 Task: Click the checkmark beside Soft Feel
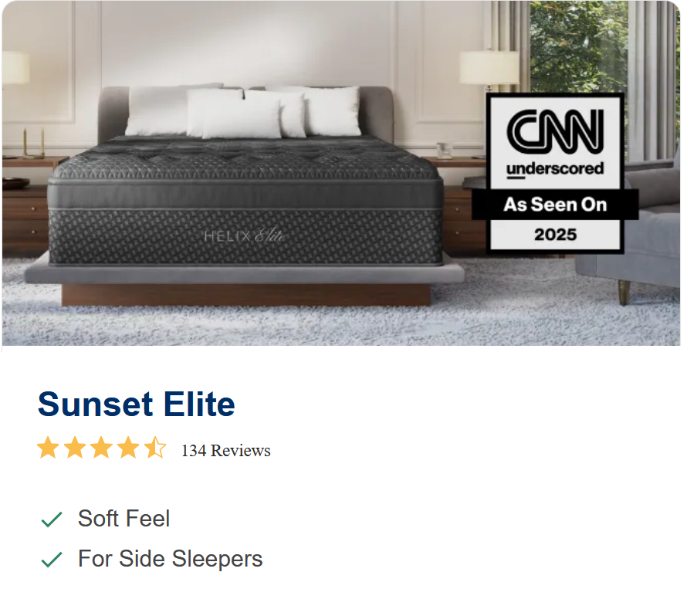pos(51,520)
